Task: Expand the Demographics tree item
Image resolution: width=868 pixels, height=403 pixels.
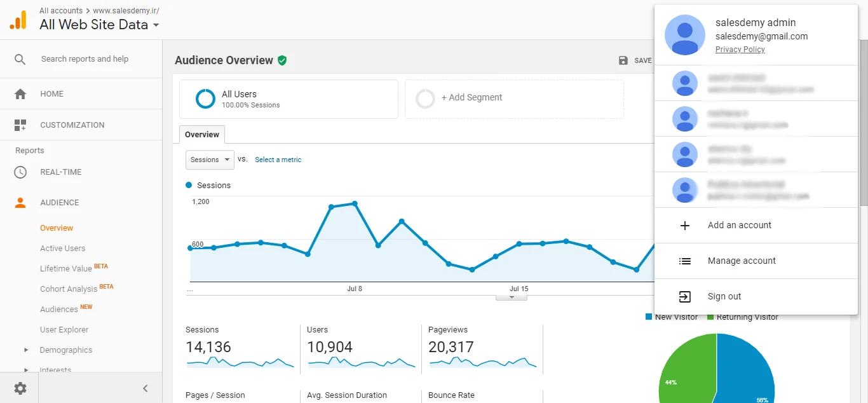Action: 26,350
